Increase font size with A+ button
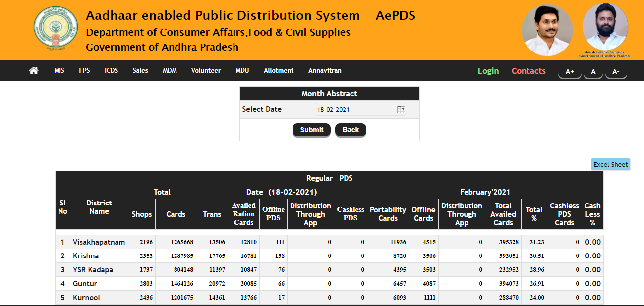Screen dimensions: 644x306 570,72
